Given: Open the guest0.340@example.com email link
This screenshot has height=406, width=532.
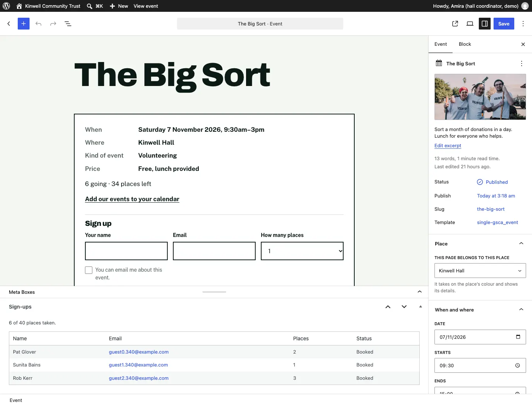Looking at the screenshot, I should tap(139, 352).
